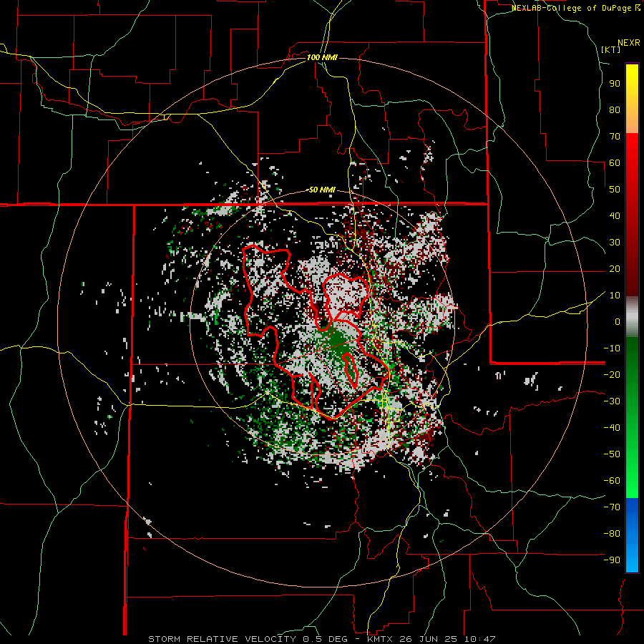Viewport: 644px width, 644px height.
Task: Click the "50 NMI" range ring label
Action: [x=322, y=190]
